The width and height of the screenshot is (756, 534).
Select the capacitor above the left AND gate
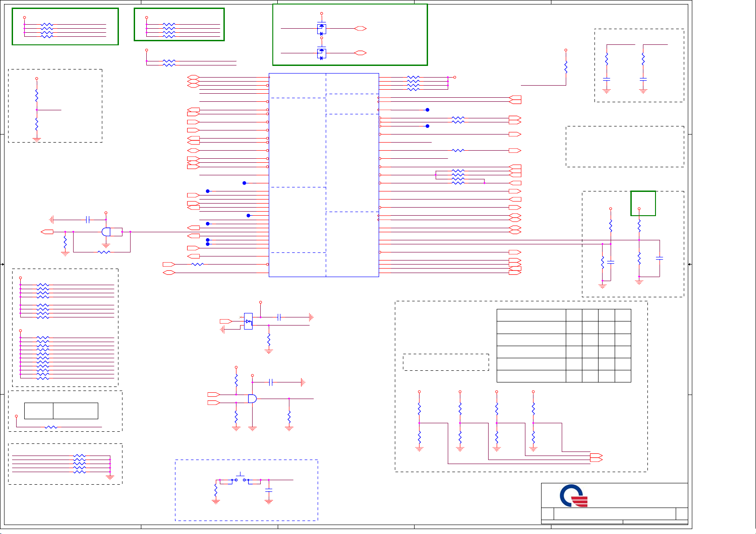click(88, 220)
